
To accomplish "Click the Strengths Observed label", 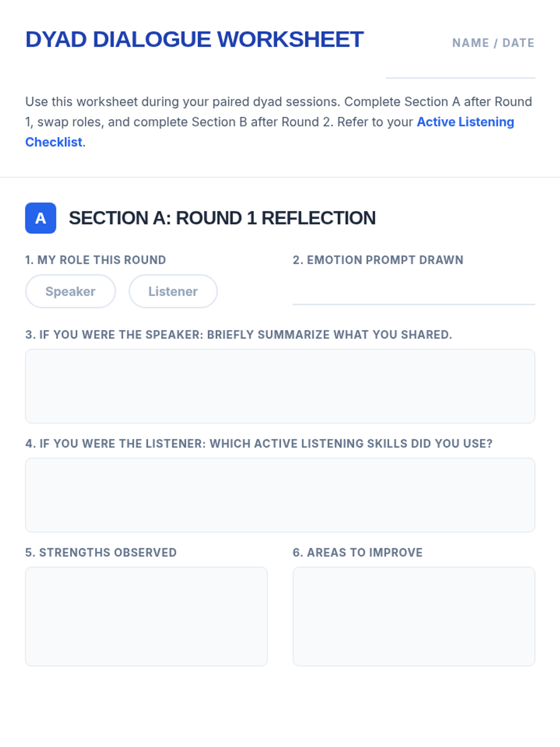I will point(101,552).
